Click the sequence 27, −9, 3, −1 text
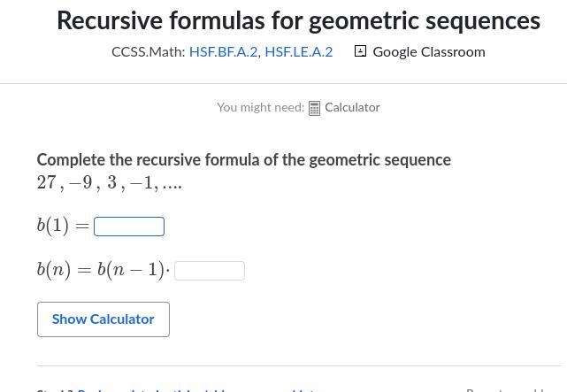 pos(109,182)
